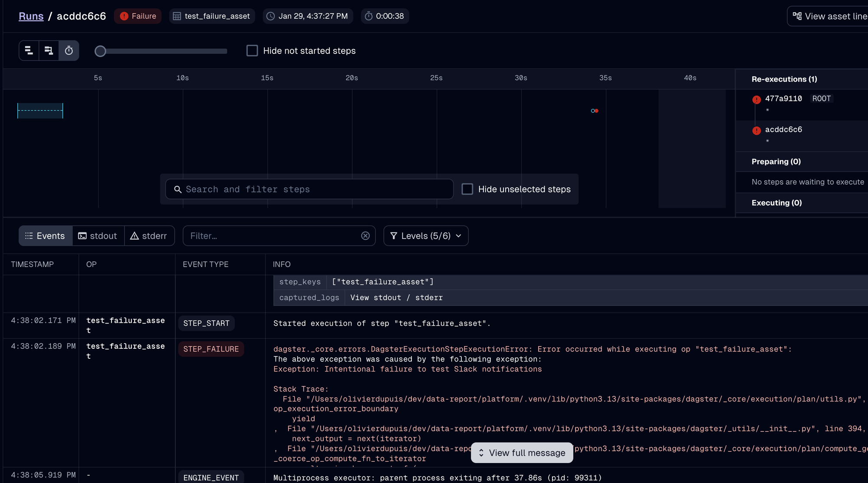Viewport: 868px width, 483px height.
Task: Click the red failure icon beside 477a9110
Action: (756, 99)
